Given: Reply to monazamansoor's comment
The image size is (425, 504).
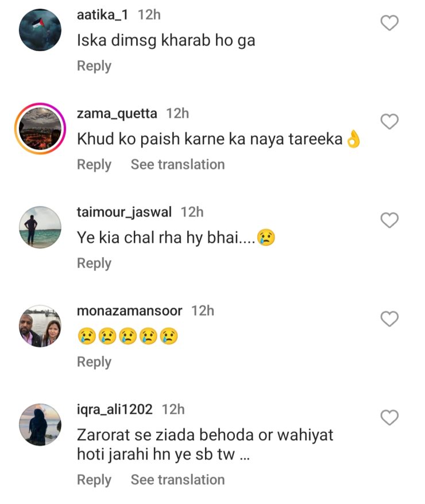Looking at the screenshot, I should (x=94, y=362).
